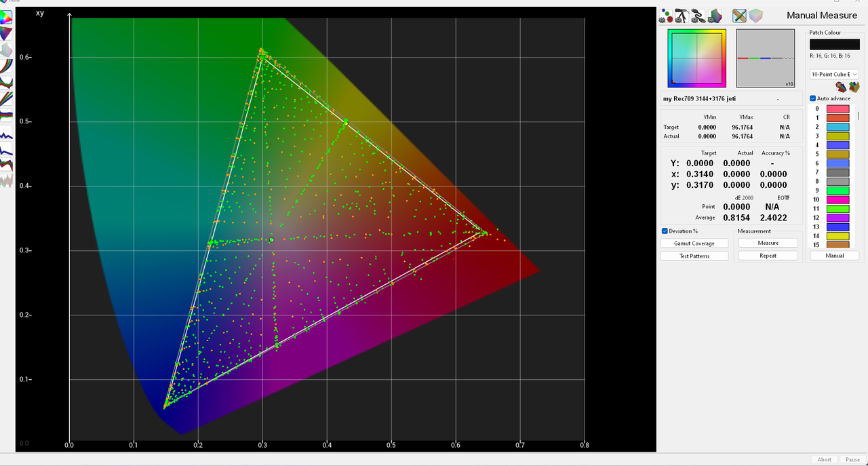Screen dimensions: 868x466
Task: Select patch 10 magenta swatch
Action: 837,199
